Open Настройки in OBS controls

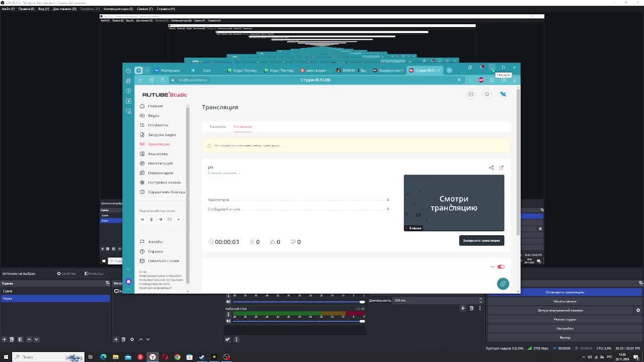[565, 328]
